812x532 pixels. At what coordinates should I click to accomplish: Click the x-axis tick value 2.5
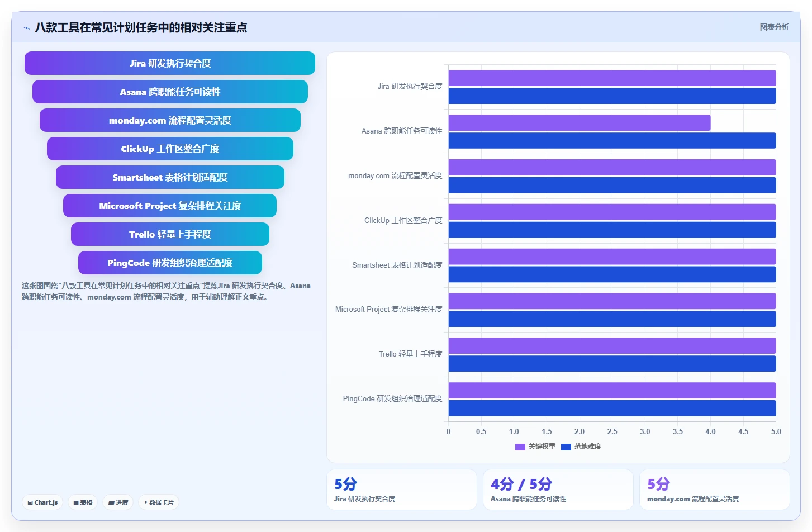coord(612,432)
